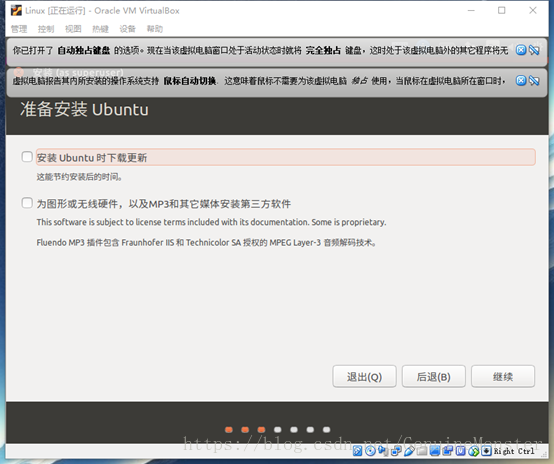Continue installation with the 继续 button
The width and height of the screenshot is (554, 464).
pyautogui.click(x=503, y=377)
